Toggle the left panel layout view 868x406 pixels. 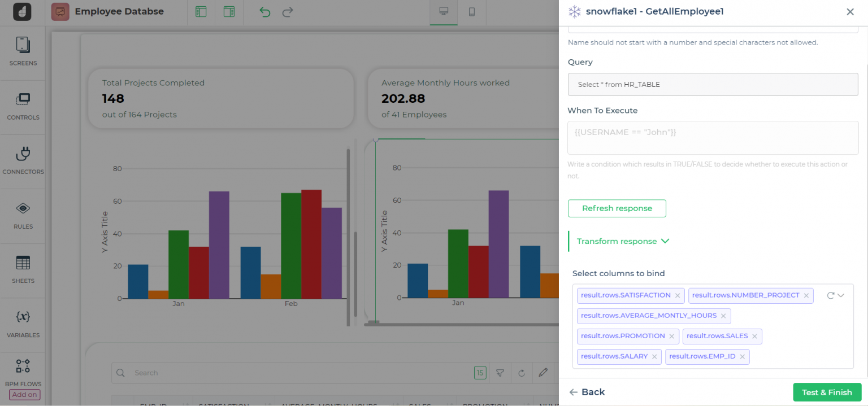pos(201,11)
